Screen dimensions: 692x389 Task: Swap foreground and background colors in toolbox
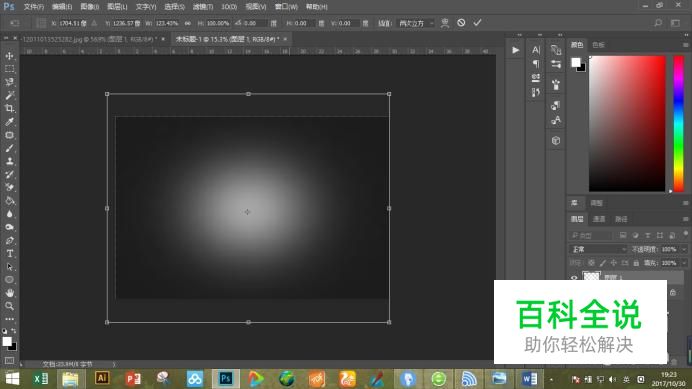14,331
